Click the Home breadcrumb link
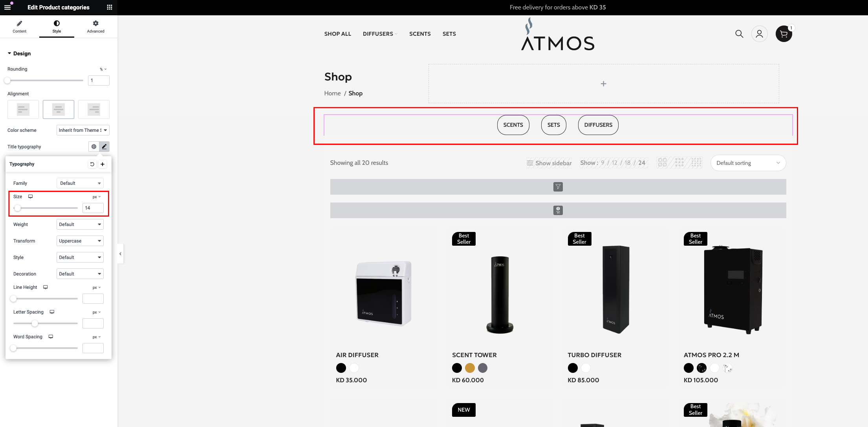The height and width of the screenshot is (427, 868). [332, 93]
